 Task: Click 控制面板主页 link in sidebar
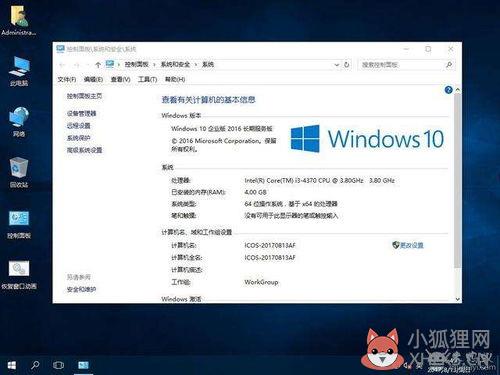pos(84,96)
